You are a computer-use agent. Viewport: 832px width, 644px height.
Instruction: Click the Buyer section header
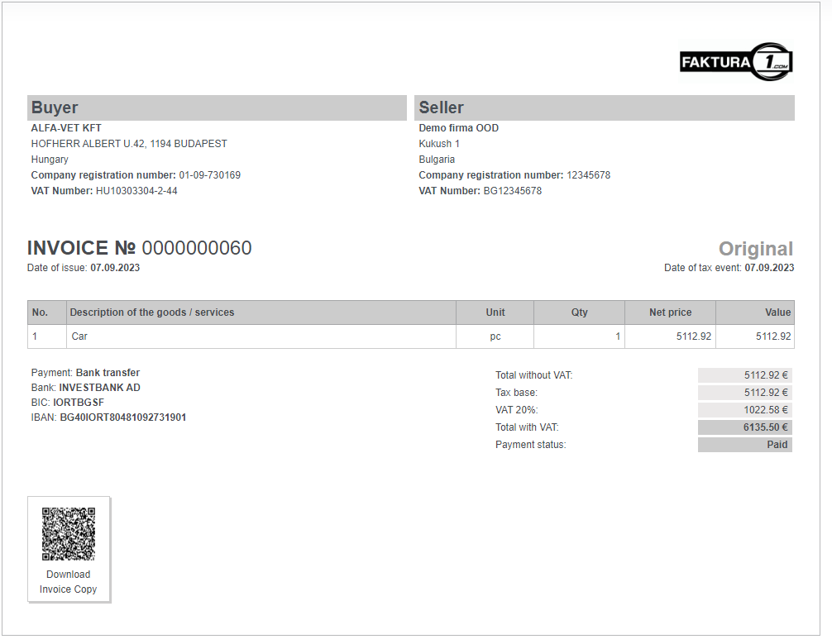pos(217,107)
